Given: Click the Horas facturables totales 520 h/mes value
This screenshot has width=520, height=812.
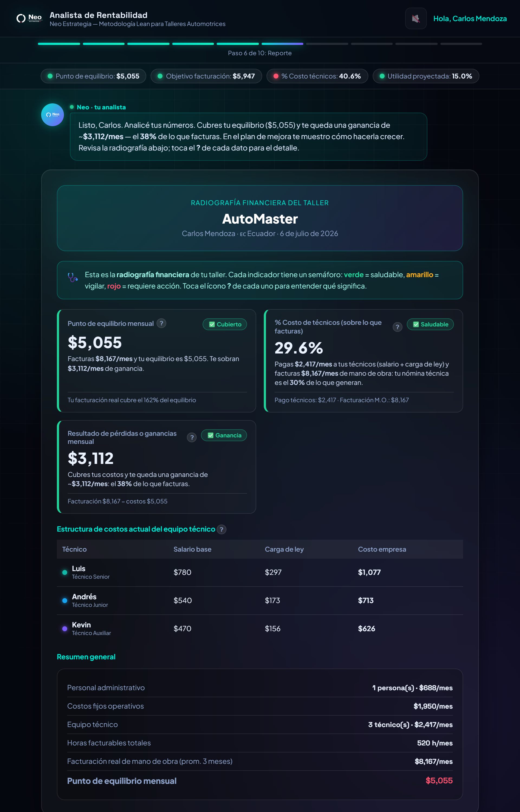Looking at the screenshot, I should pos(435,743).
